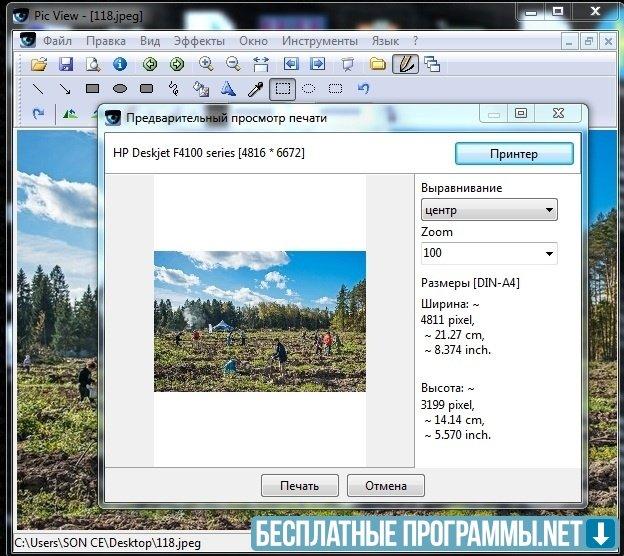Viewport: 624px width, 556px height.
Task: Click the print preview page thumbnail
Action: (260, 321)
